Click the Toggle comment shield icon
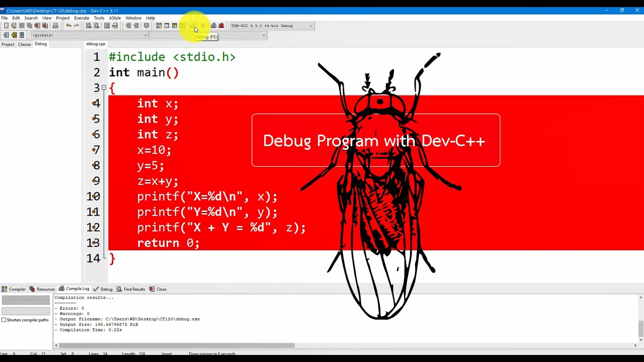The width and height of the screenshot is (644, 362). [146, 26]
